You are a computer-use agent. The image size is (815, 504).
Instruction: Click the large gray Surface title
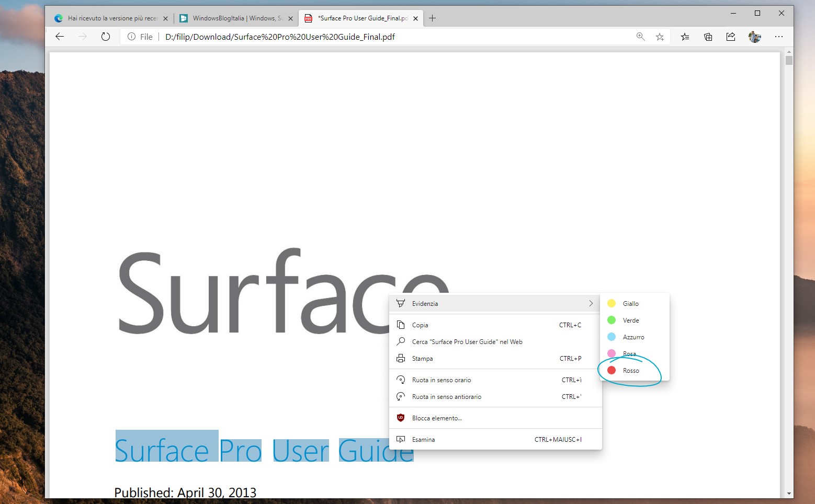284,292
